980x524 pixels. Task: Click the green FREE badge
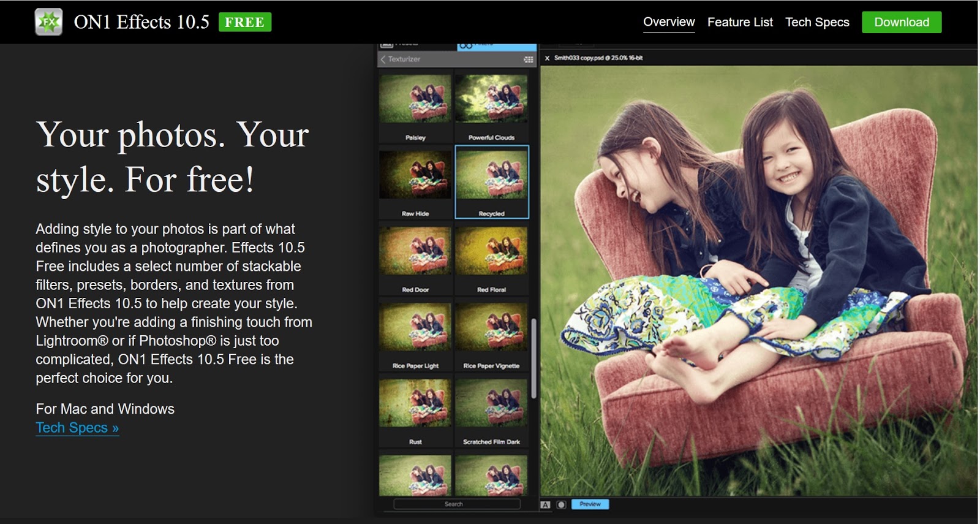tap(244, 22)
